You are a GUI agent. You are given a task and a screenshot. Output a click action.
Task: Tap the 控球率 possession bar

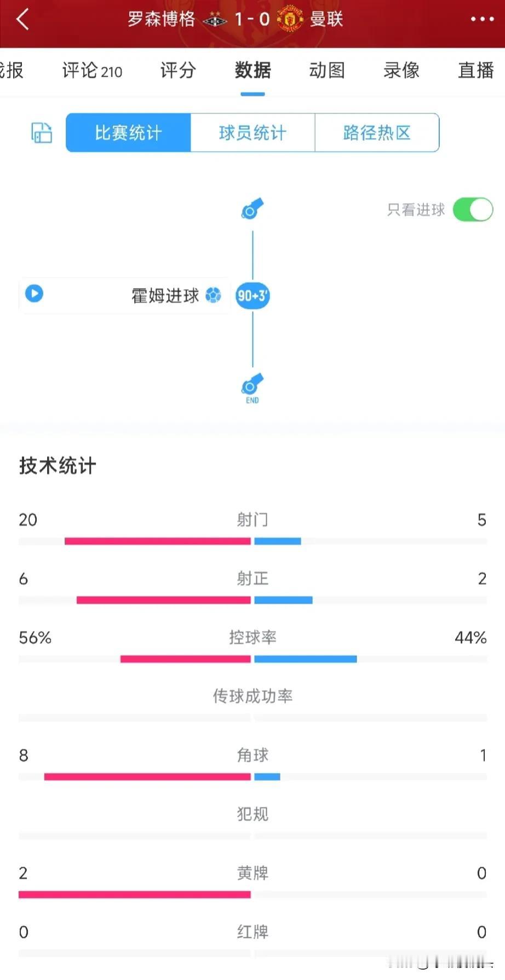[253, 659]
